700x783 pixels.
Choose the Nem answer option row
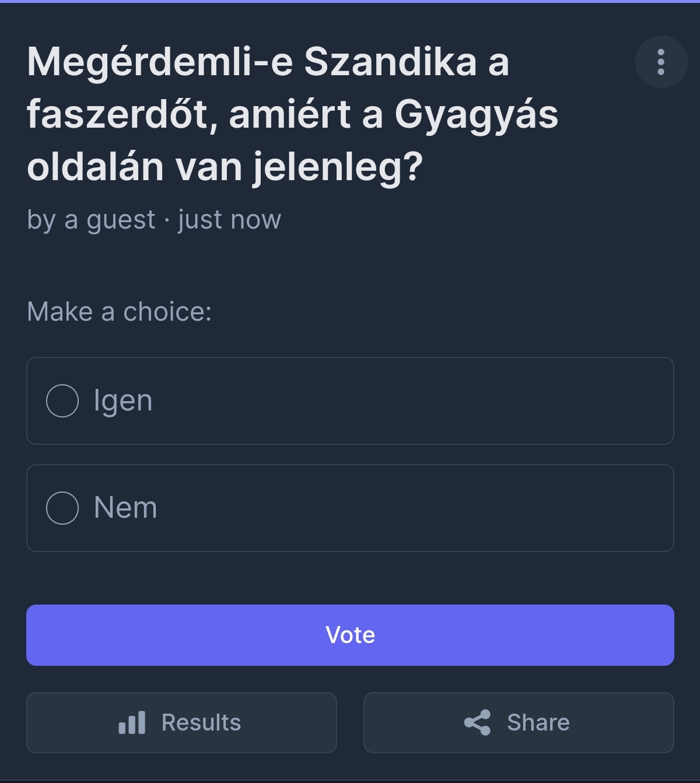[x=350, y=508]
